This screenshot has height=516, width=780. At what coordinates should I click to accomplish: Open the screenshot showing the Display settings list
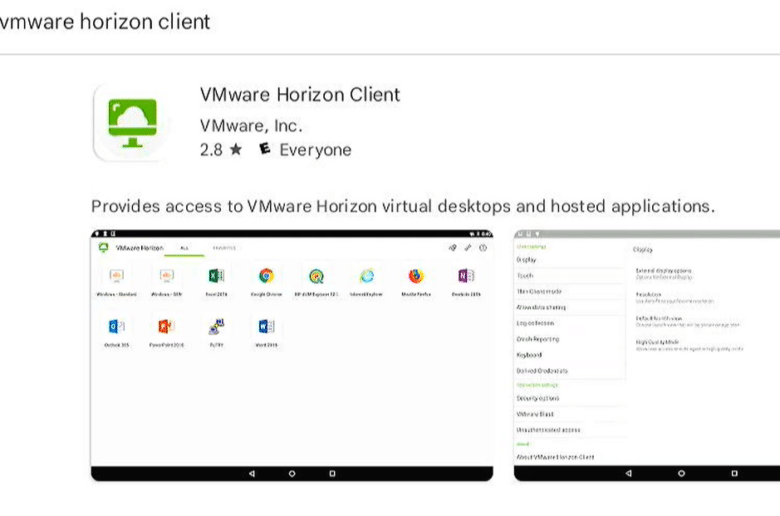click(647, 355)
